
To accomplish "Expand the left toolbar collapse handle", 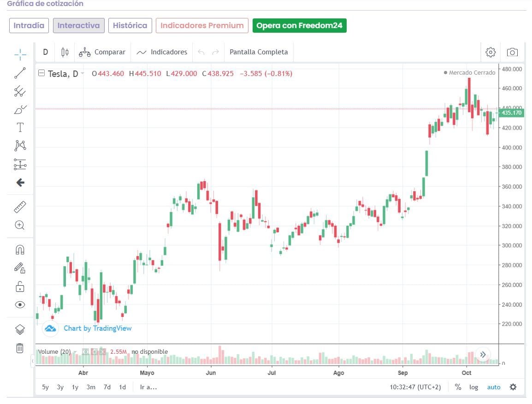I will point(33,361).
